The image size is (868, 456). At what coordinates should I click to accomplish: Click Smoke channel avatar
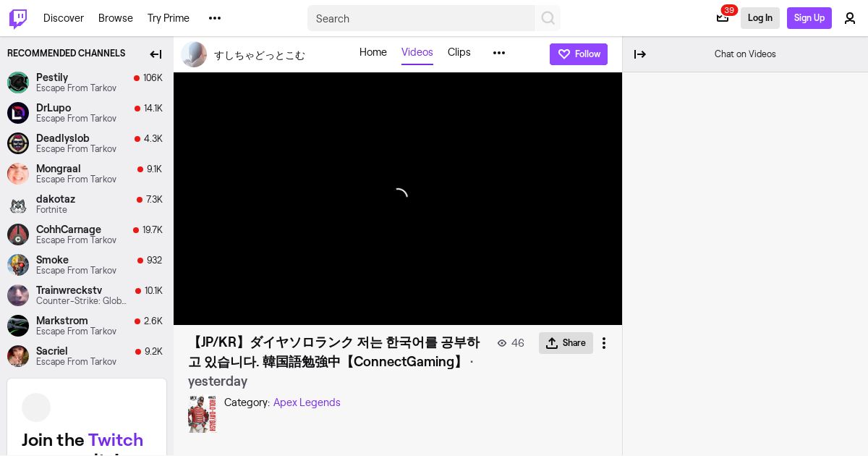coord(18,265)
